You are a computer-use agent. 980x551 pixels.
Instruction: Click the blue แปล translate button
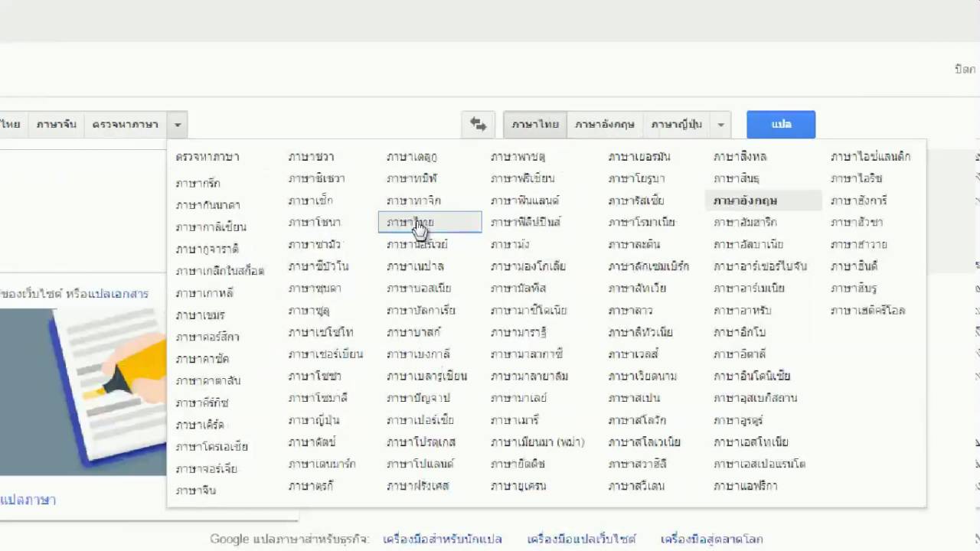coord(780,124)
